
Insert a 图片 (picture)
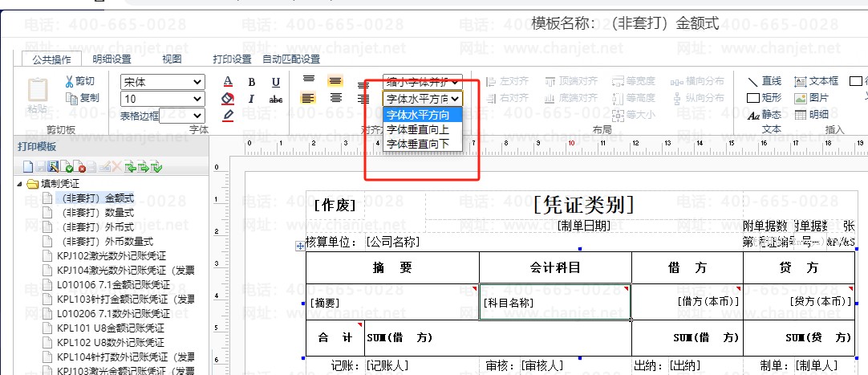(812, 98)
